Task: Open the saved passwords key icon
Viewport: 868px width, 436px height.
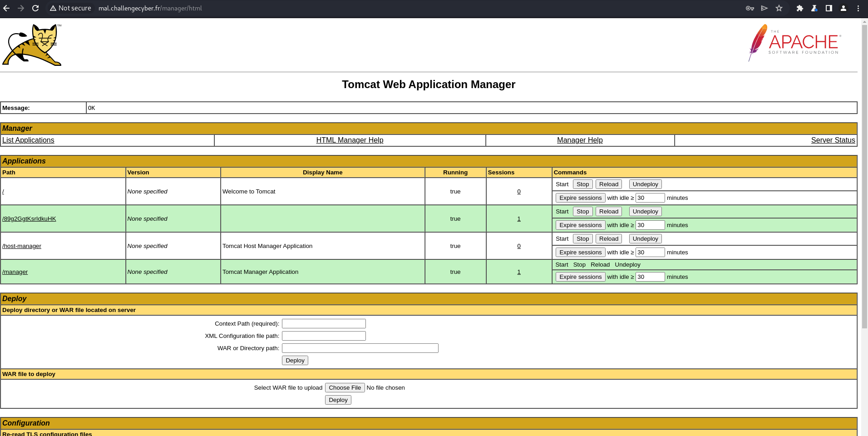Action: pos(750,8)
